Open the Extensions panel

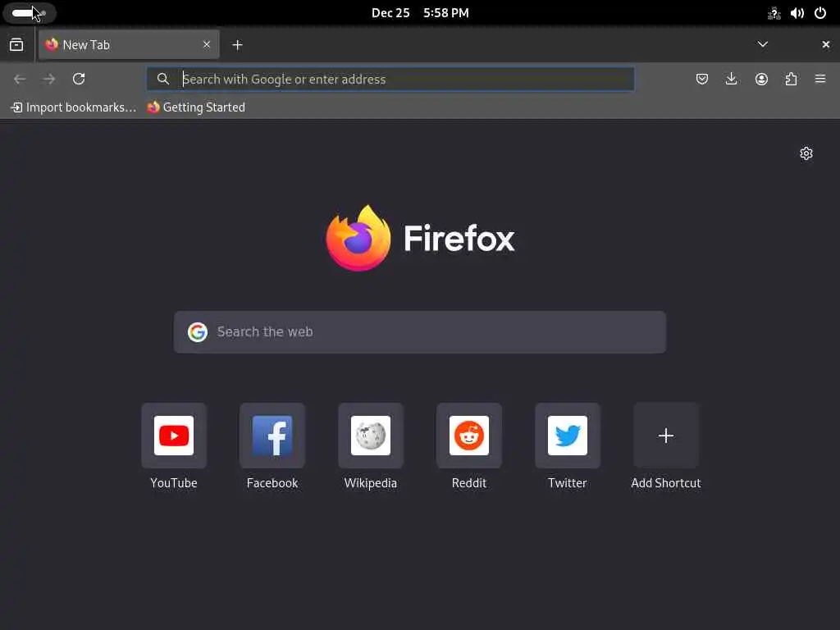click(791, 80)
